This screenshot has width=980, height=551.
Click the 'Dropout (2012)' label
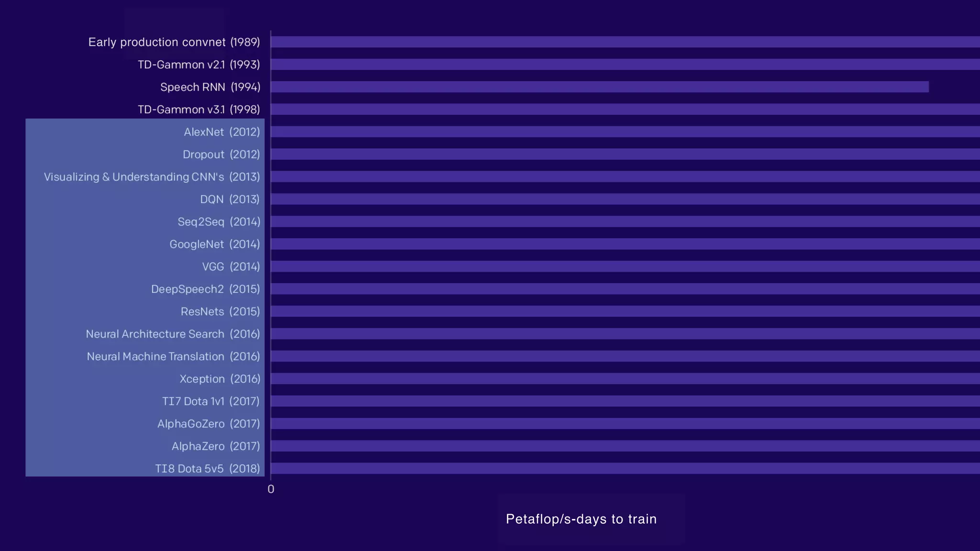[222, 154]
